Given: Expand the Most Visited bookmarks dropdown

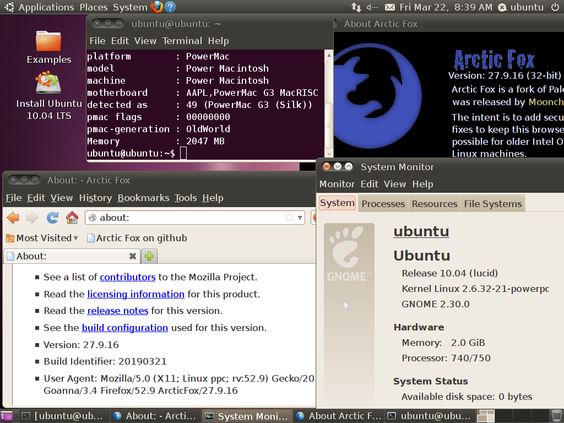Looking at the screenshot, I should tap(42, 238).
